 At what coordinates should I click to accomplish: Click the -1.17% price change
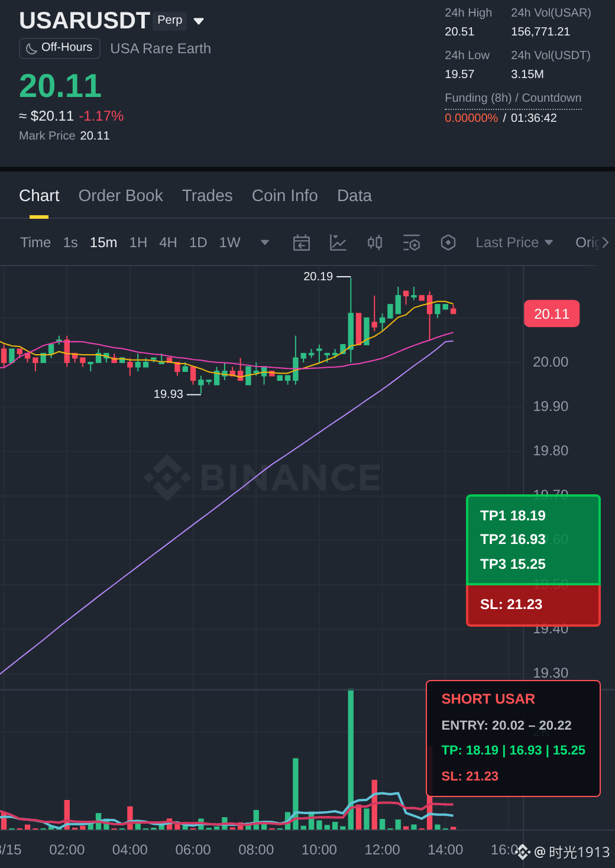pyautogui.click(x=101, y=116)
